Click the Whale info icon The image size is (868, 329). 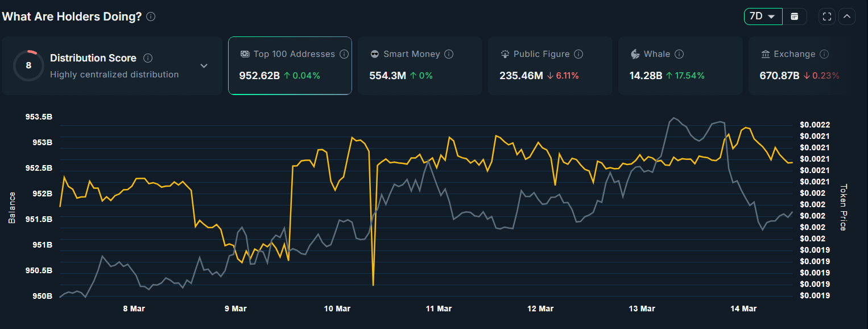tap(679, 54)
